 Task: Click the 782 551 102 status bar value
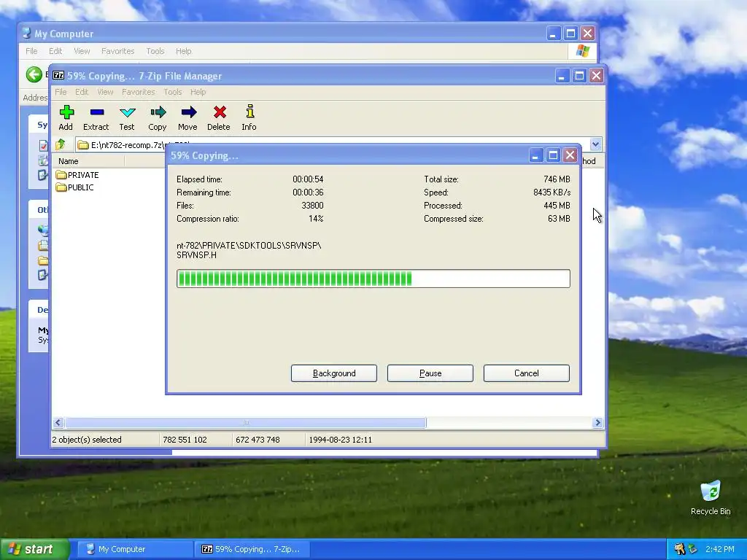click(x=185, y=440)
